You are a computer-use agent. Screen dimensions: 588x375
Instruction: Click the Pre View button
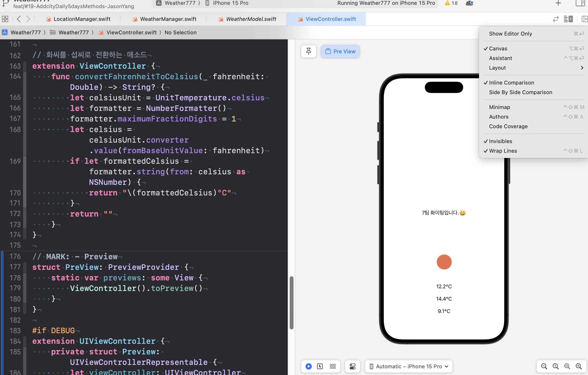[340, 51]
